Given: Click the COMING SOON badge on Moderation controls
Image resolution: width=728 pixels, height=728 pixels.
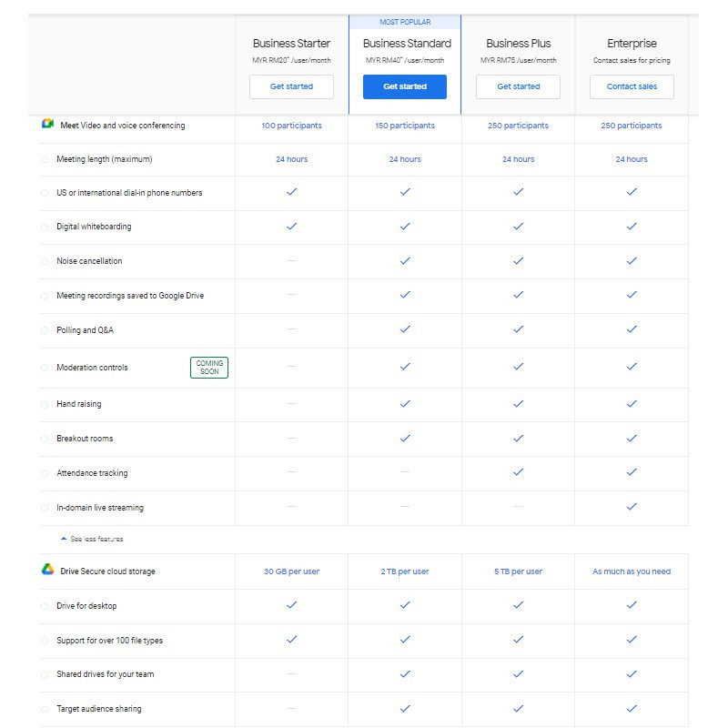Looking at the screenshot, I should pyautogui.click(x=209, y=368).
